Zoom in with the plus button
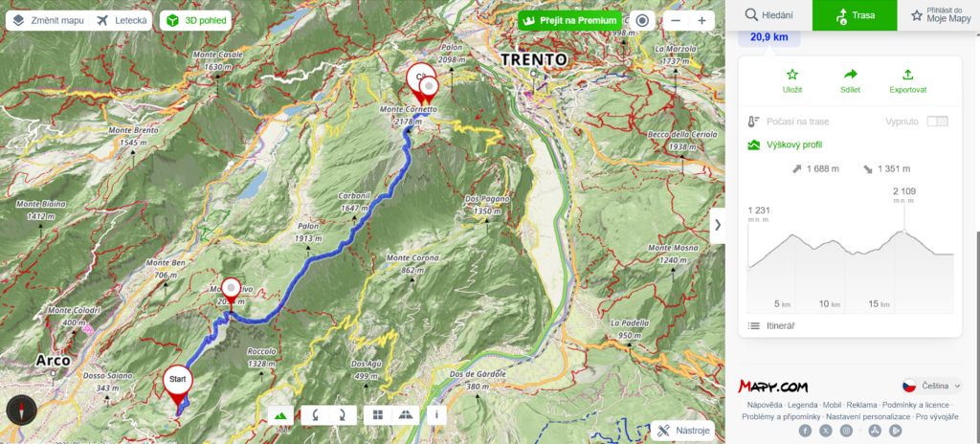This screenshot has width=980, height=444. click(x=702, y=21)
